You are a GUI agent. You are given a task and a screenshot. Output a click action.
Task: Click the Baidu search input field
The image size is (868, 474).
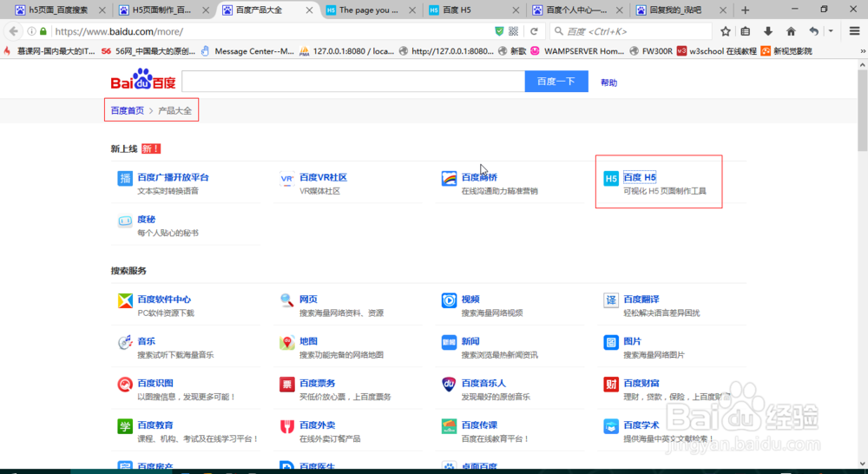[x=353, y=82]
